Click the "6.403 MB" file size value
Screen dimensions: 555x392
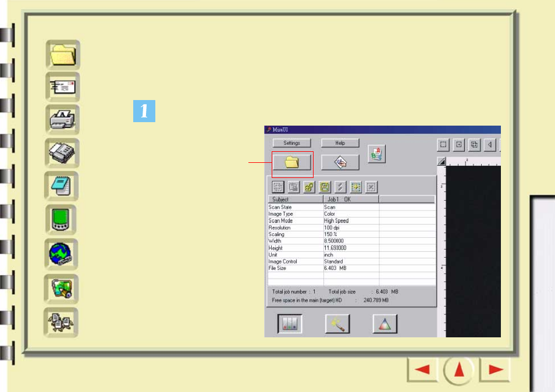335,268
